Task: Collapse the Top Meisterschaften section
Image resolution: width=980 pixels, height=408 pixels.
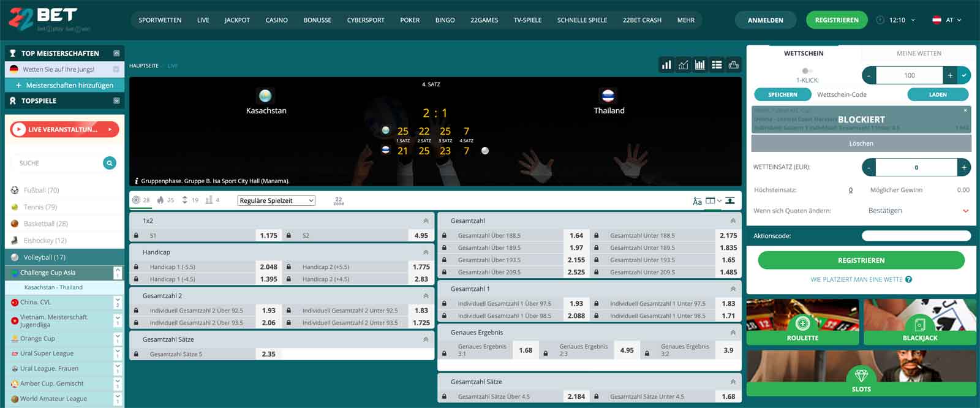Action: click(116, 53)
